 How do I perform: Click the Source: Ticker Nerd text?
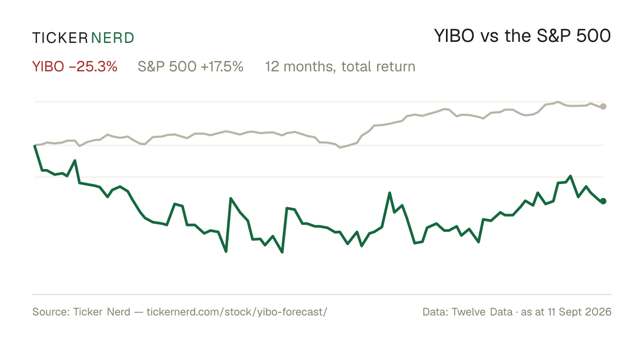(x=81, y=312)
